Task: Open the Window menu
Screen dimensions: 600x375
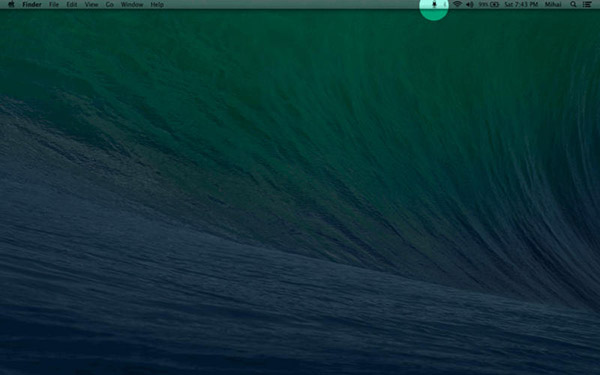Action: (132, 5)
